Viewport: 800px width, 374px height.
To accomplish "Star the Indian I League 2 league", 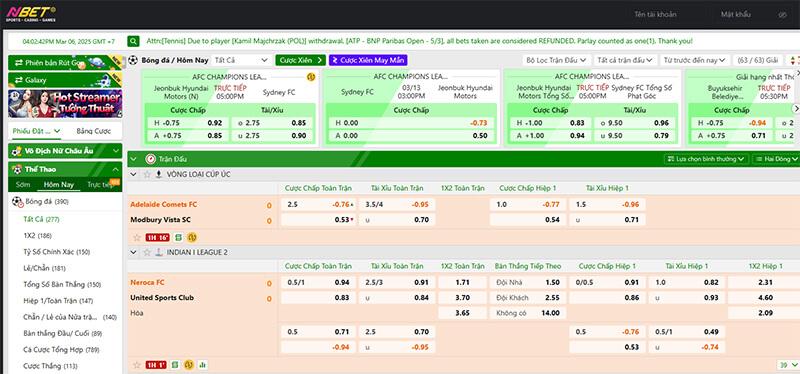I will pos(147,252).
